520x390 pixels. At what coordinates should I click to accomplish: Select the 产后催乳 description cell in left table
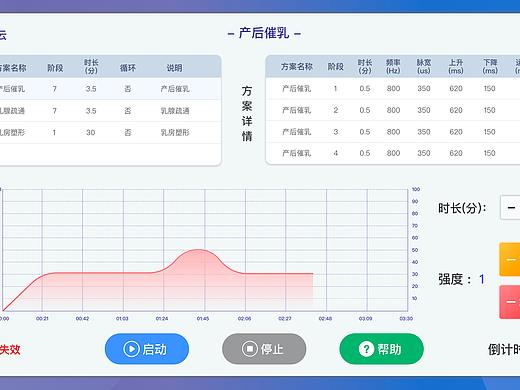[175, 89]
